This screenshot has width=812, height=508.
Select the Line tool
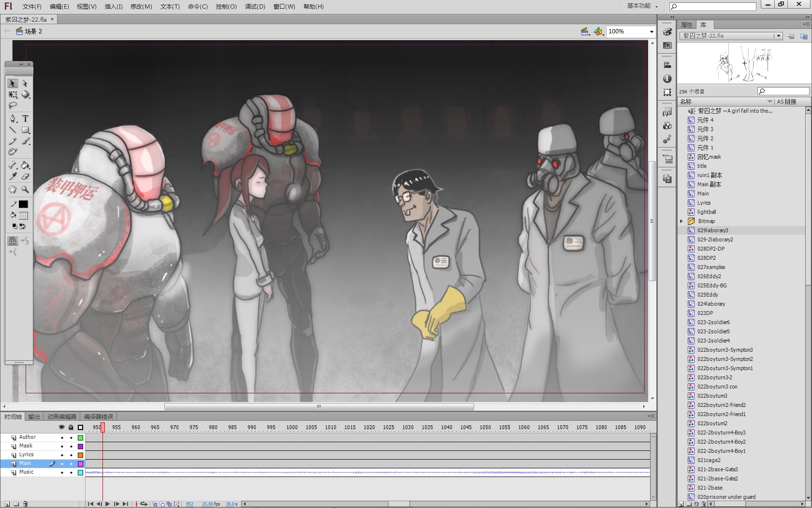click(13, 130)
